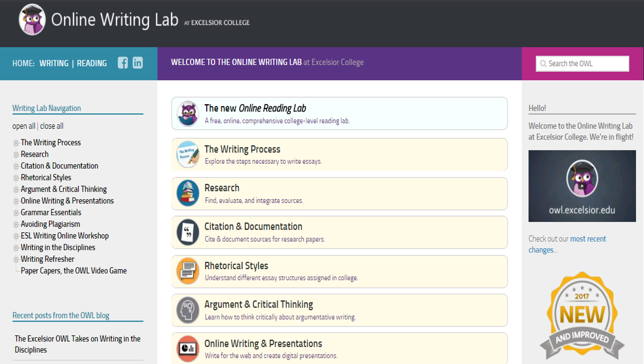Click Avoiding Plagiarism label in navigation tree
Image resolution: width=644 pixels, height=364 pixels.
[50, 224]
